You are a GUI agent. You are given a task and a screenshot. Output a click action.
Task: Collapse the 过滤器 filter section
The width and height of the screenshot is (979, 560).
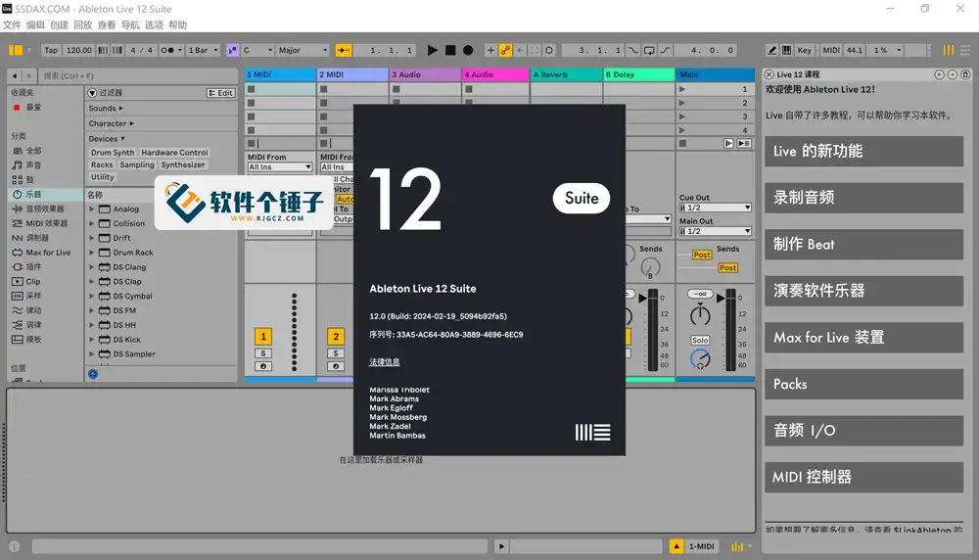(92, 92)
